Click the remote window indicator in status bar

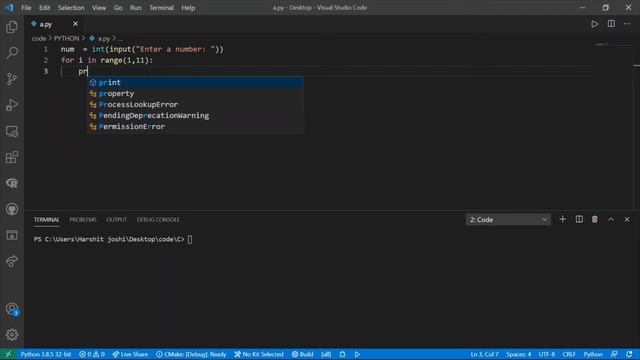point(8,354)
